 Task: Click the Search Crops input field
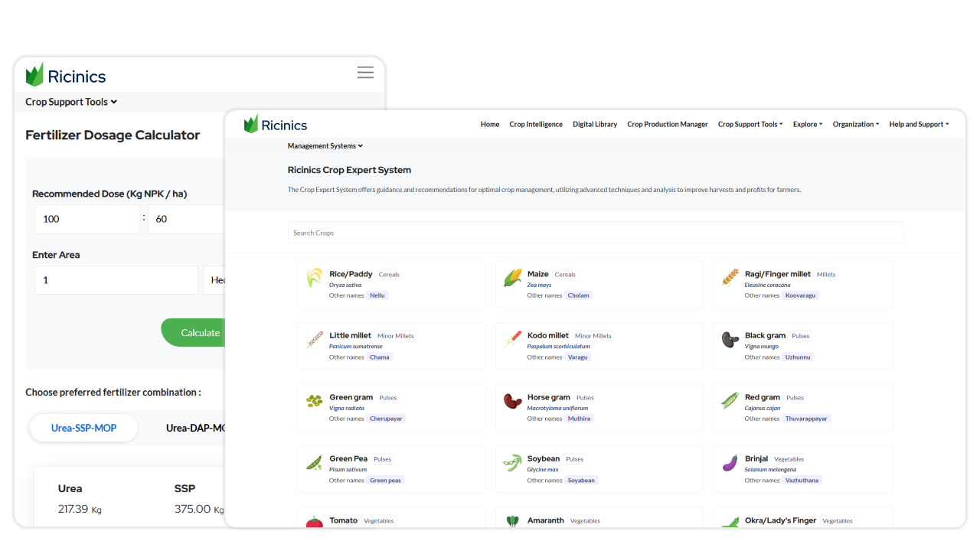point(595,233)
